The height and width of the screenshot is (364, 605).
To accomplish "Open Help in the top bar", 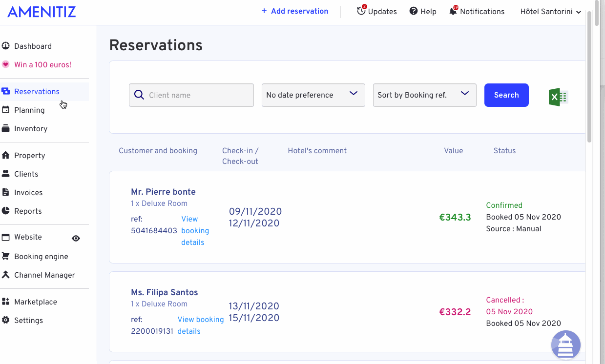I will click(428, 12).
